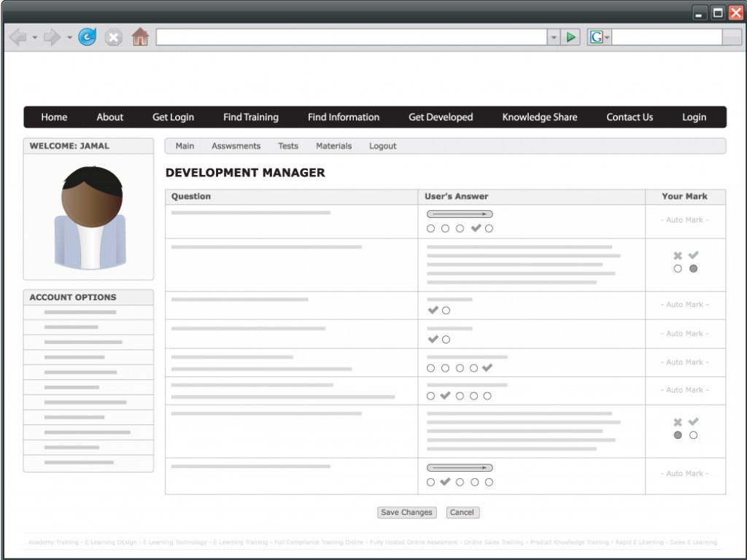The width and height of the screenshot is (747, 560).
Task: Click the slider in the first question's answer
Action: coord(460,214)
